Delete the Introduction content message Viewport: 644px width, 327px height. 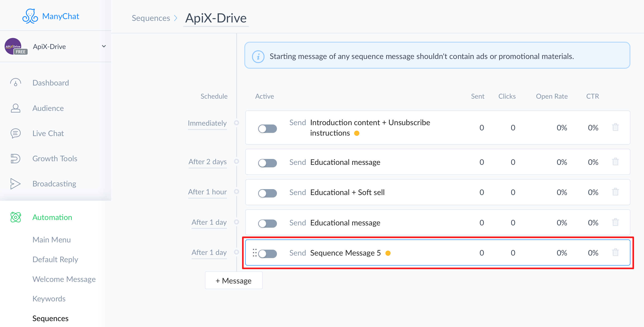(615, 127)
